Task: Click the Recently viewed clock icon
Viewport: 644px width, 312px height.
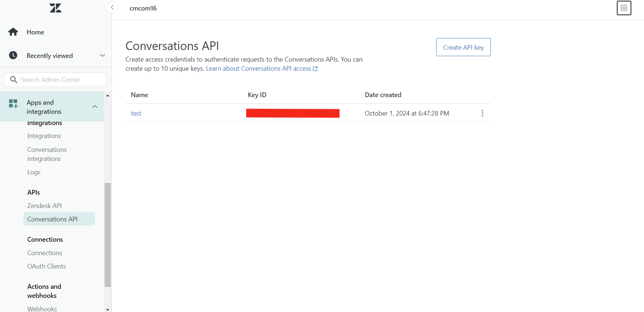Action: [x=13, y=55]
